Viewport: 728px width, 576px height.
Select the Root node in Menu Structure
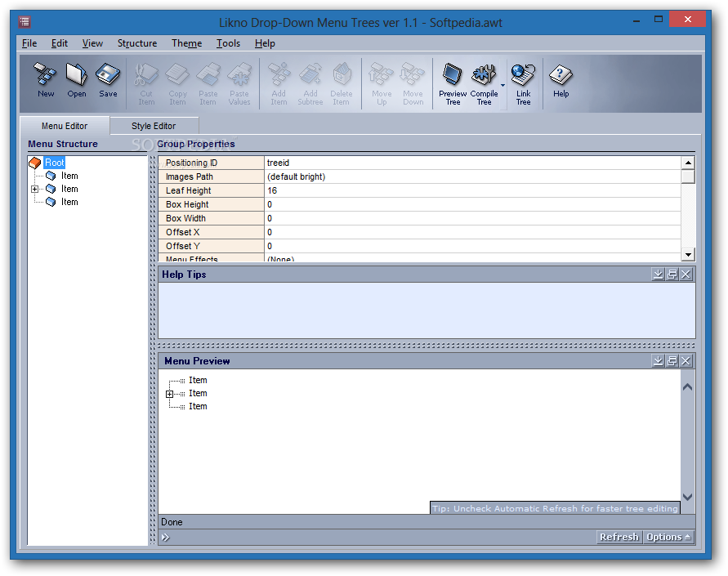[54, 163]
